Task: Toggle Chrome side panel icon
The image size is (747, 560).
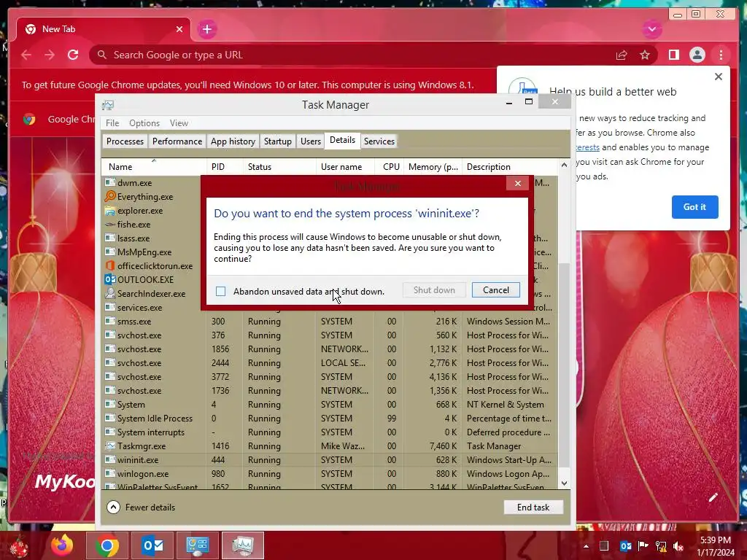Action: tap(673, 55)
